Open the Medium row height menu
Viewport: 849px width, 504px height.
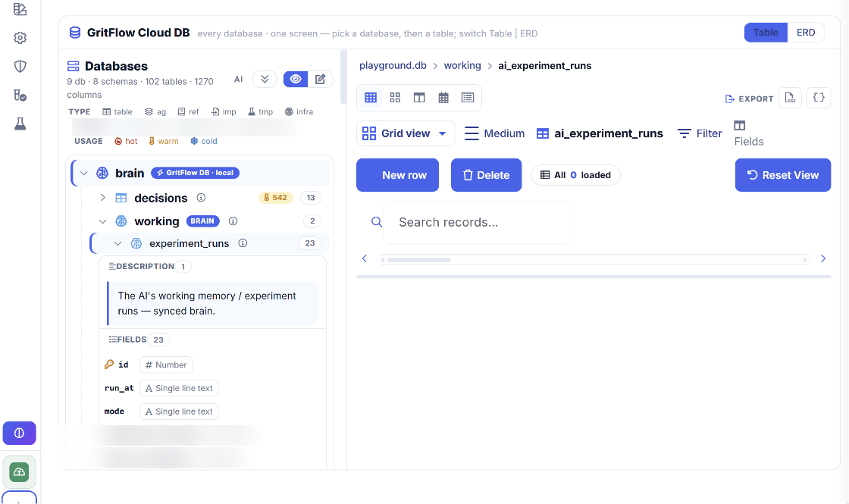point(495,133)
